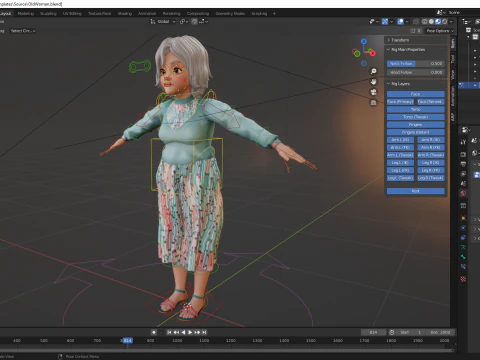
Task: Click the timeline playhead at frame 814
Action: click(x=127, y=341)
